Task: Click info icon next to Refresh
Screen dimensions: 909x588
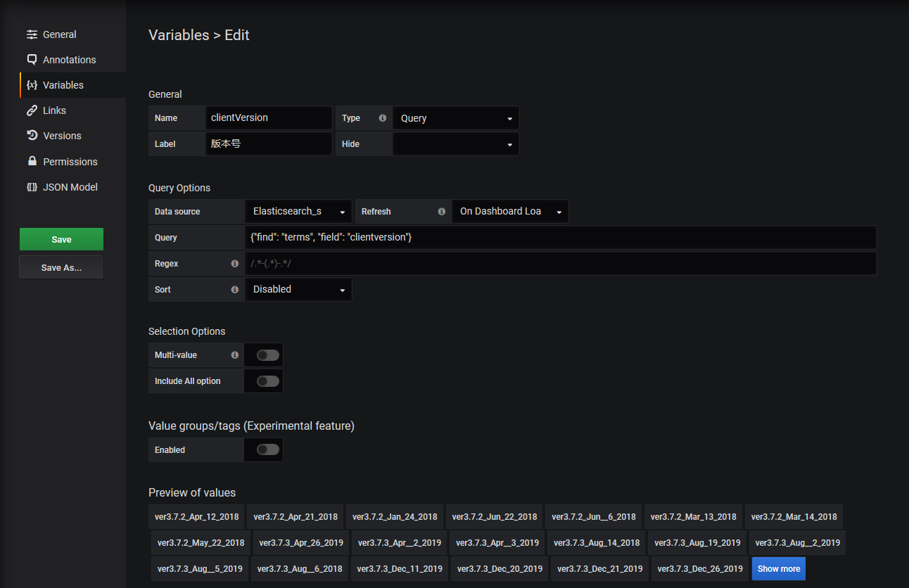Action: [x=442, y=211]
